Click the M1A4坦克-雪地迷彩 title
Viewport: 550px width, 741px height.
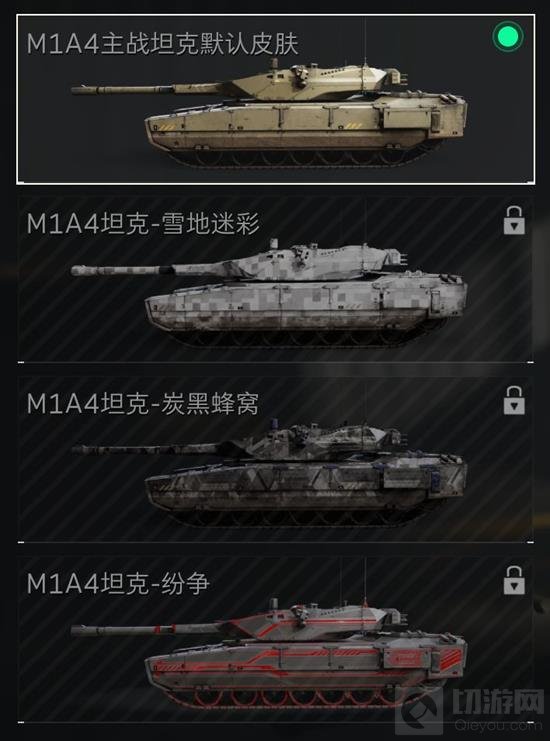click(x=143, y=224)
